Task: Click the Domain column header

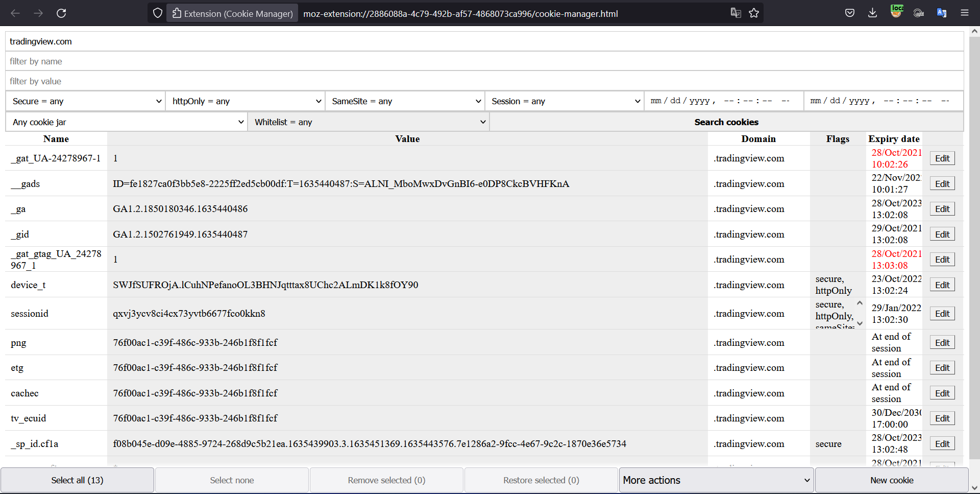Action: pos(758,139)
